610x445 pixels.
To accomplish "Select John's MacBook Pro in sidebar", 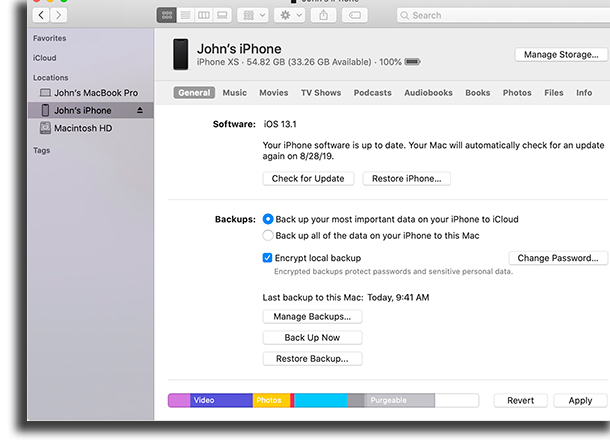I will (x=89, y=93).
